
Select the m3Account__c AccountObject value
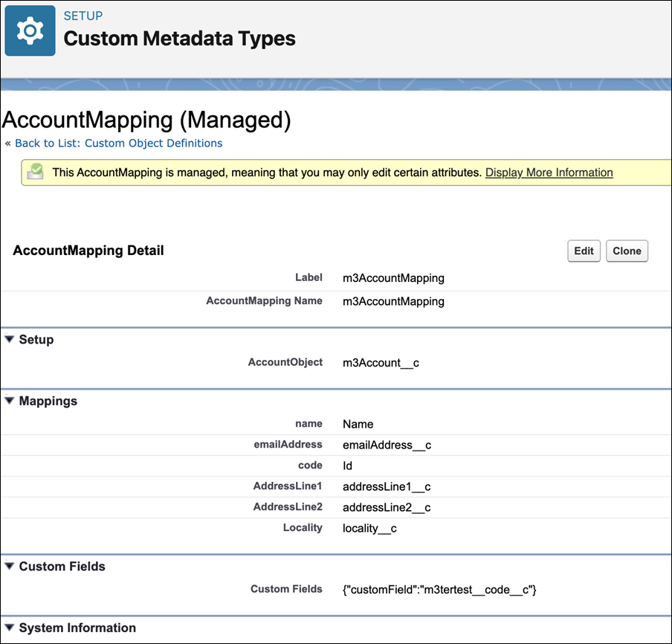(x=381, y=363)
